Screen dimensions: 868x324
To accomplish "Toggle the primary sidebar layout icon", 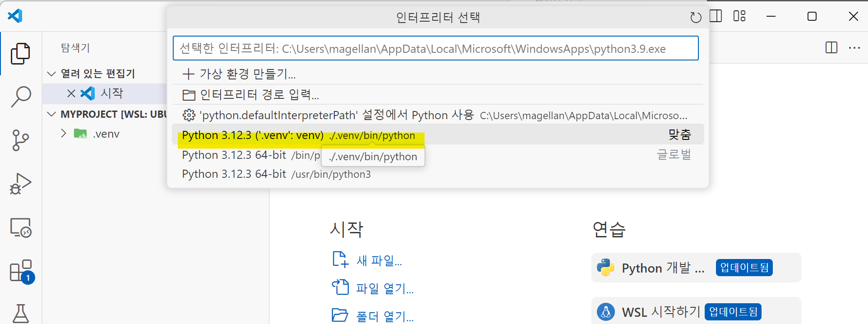I will (716, 16).
